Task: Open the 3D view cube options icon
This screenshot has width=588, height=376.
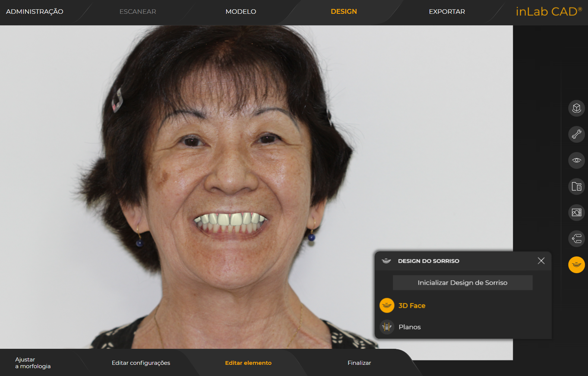Action: pyautogui.click(x=576, y=108)
